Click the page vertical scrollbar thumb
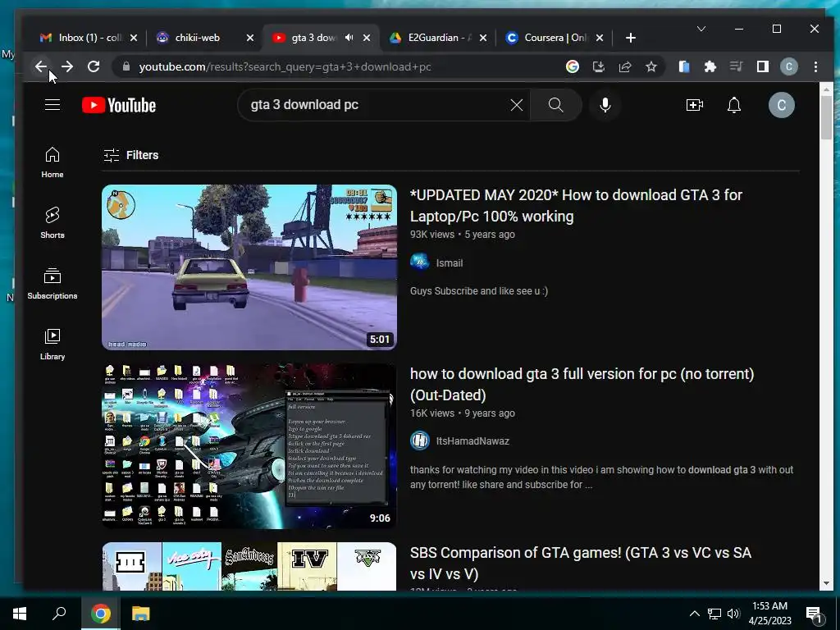The width and height of the screenshot is (840, 630). (x=825, y=116)
